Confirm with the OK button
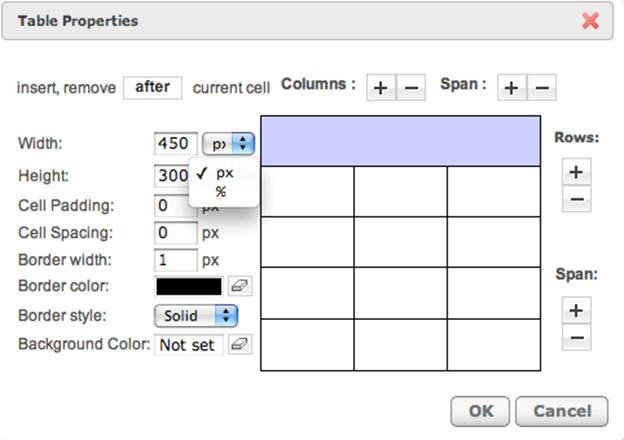This screenshot has height=440, width=624. [480, 411]
